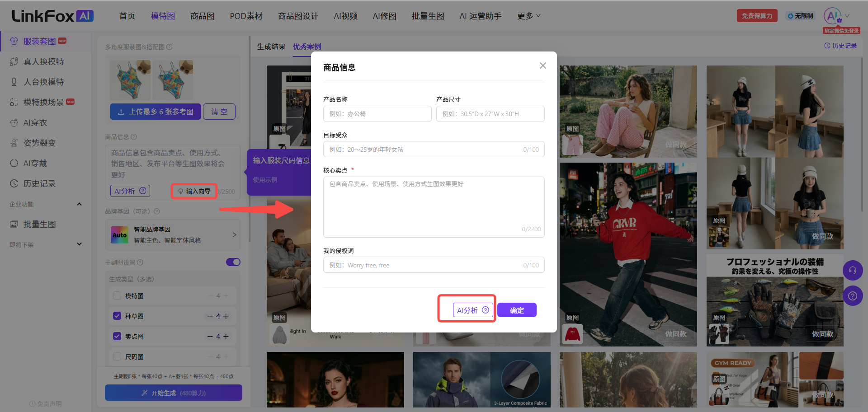Open 服装套图 sidebar icon
The height and width of the screenshot is (412, 868).
point(14,41)
